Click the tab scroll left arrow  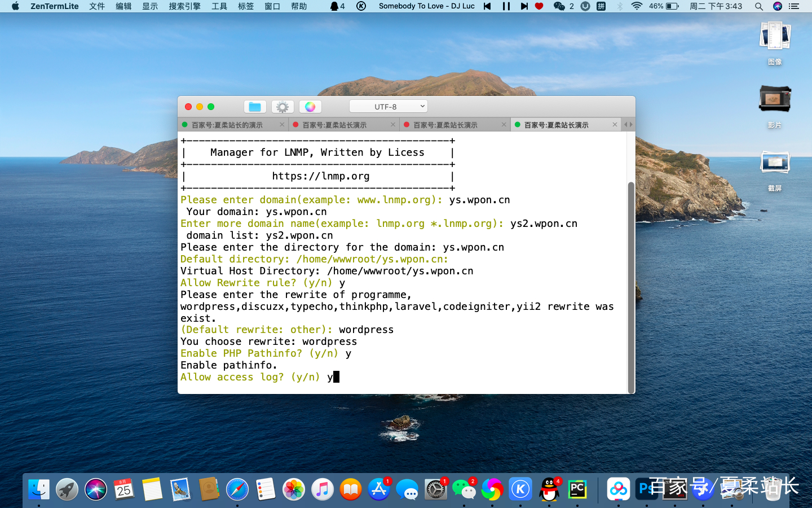[625, 125]
